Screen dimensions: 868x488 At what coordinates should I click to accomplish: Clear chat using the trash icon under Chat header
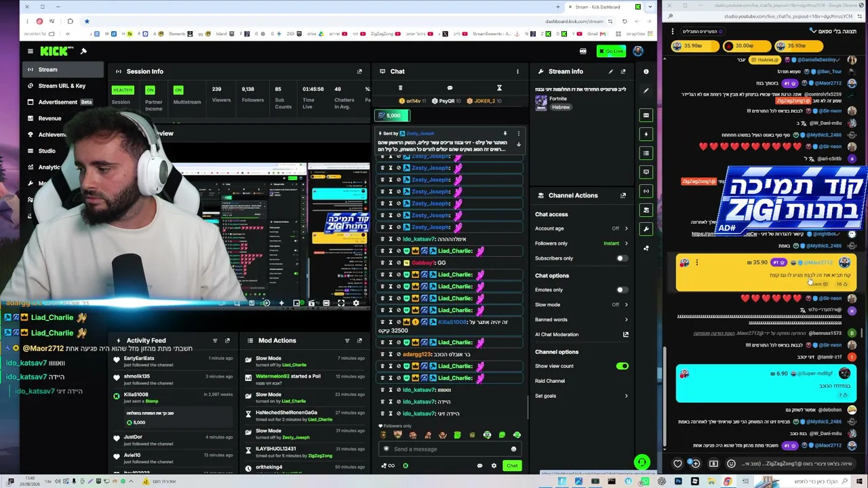pos(400,87)
